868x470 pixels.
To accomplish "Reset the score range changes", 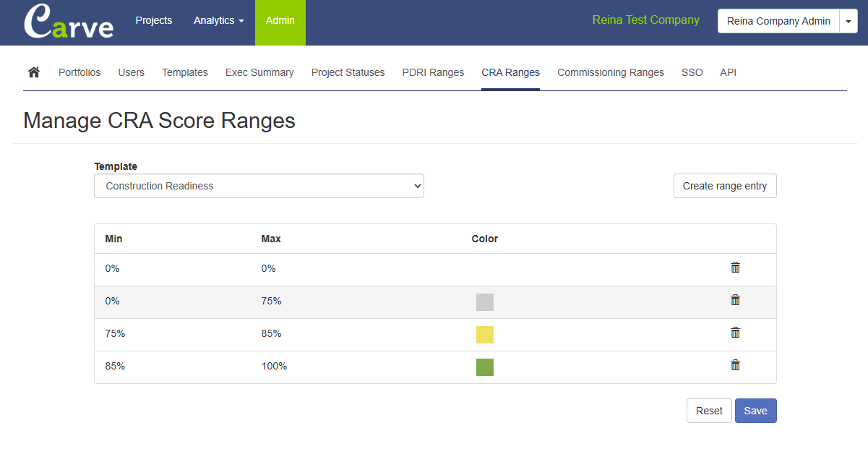I will coord(709,411).
